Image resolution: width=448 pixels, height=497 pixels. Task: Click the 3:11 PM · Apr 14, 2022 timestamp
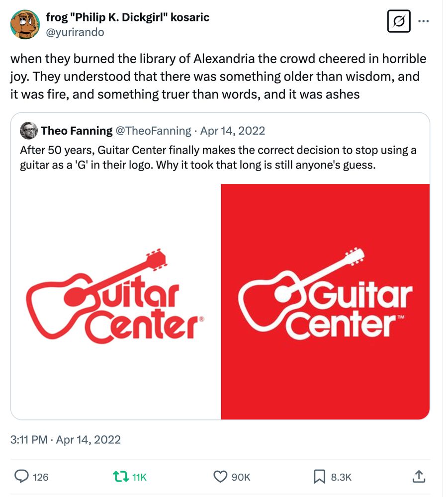tap(66, 439)
